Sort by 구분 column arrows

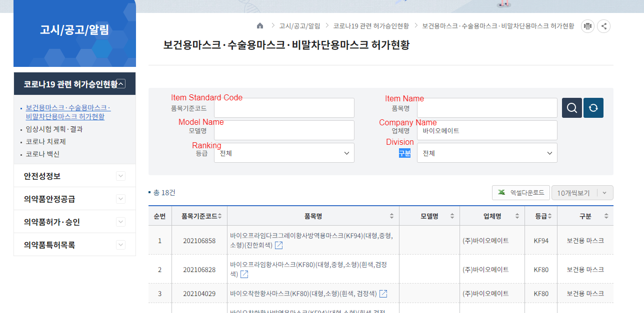coord(606,216)
